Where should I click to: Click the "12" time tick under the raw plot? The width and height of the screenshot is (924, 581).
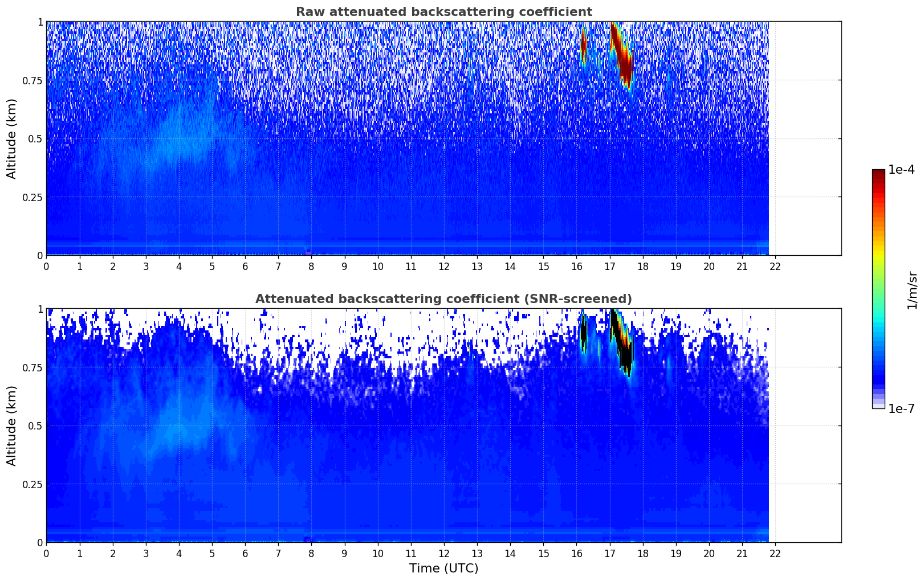[444, 266]
